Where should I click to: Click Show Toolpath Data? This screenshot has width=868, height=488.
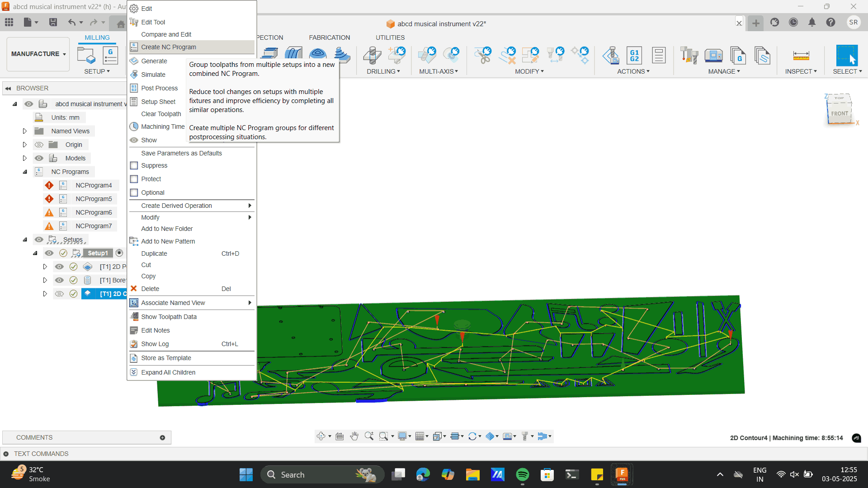click(x=192, y=317)
